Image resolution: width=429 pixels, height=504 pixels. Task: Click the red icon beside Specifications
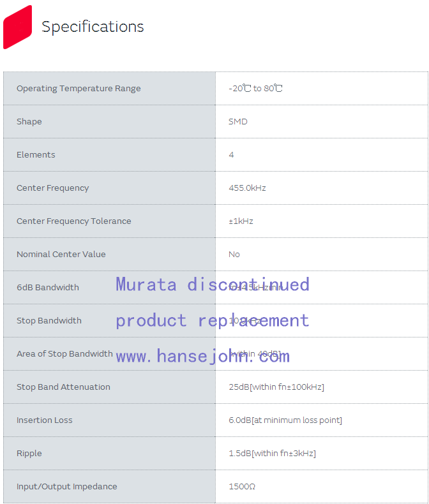17,27
